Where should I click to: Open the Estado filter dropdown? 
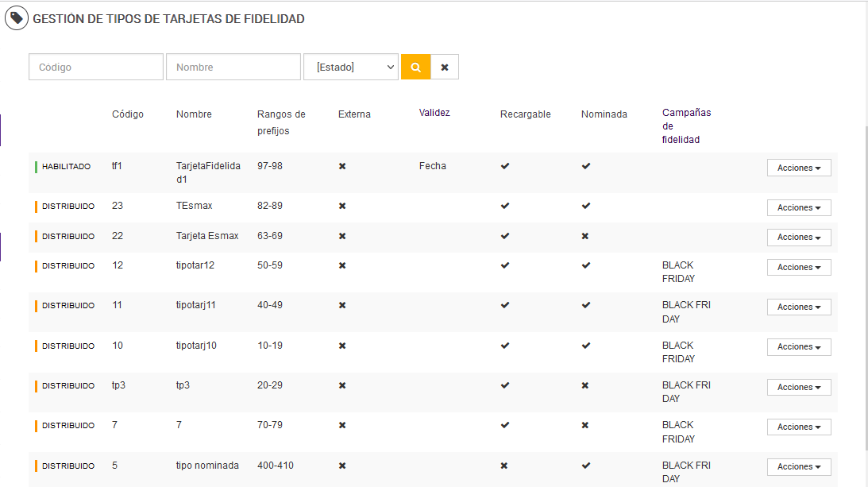click(350, 68)
